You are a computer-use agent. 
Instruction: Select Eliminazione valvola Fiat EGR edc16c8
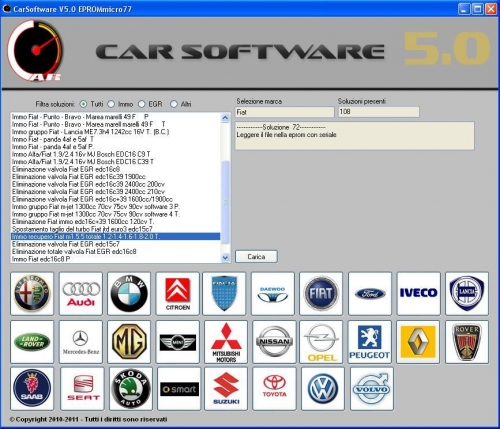tap(115, 169)
